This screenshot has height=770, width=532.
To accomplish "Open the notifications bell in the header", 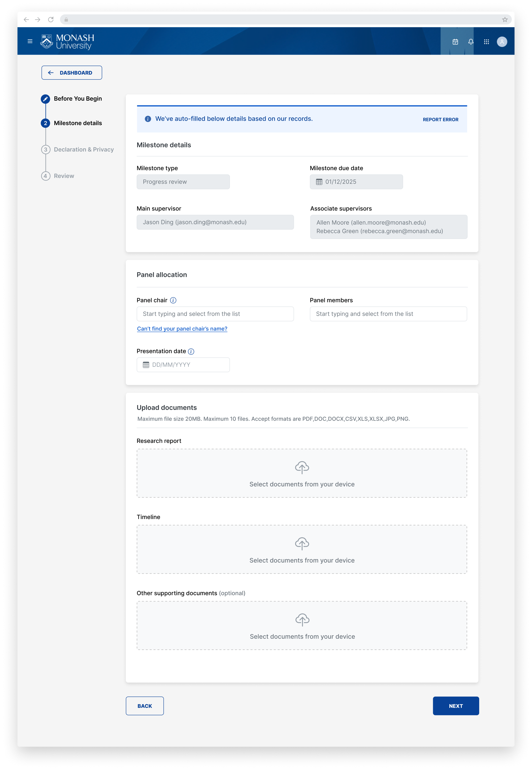I will (x=471, y=41).
